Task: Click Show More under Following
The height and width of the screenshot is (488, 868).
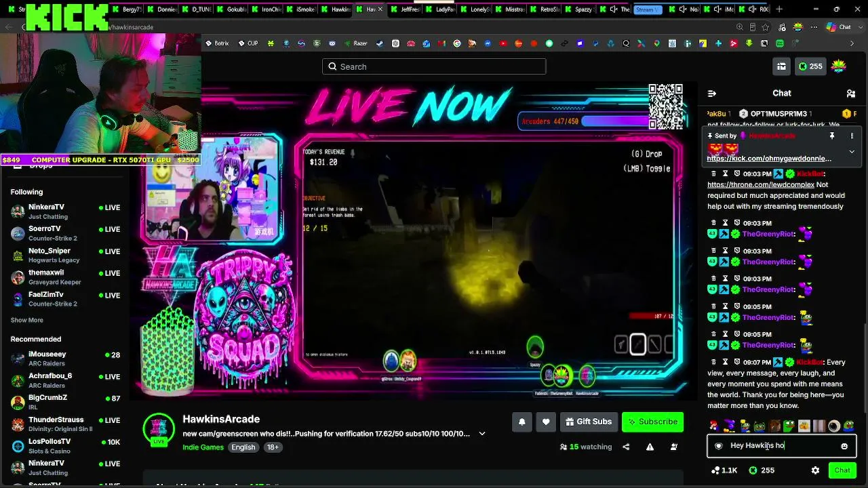Action: [26, 320]
